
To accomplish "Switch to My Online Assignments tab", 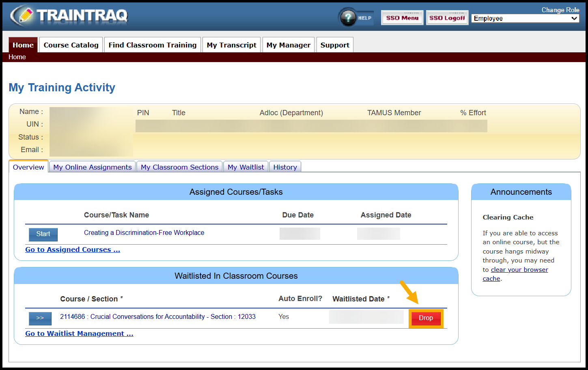I will pyautogui.click(x=93, y=167).
